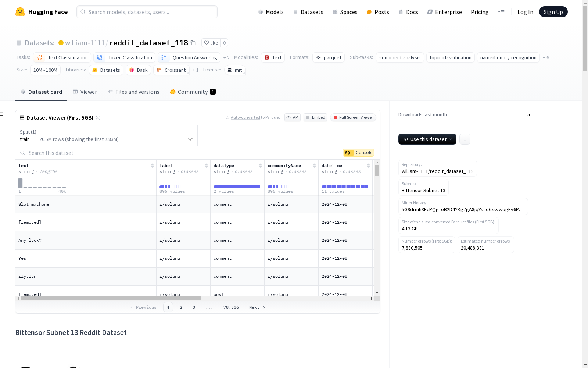Sort the dataType column
Screen dimensions: 588x368
click(260, 166)
